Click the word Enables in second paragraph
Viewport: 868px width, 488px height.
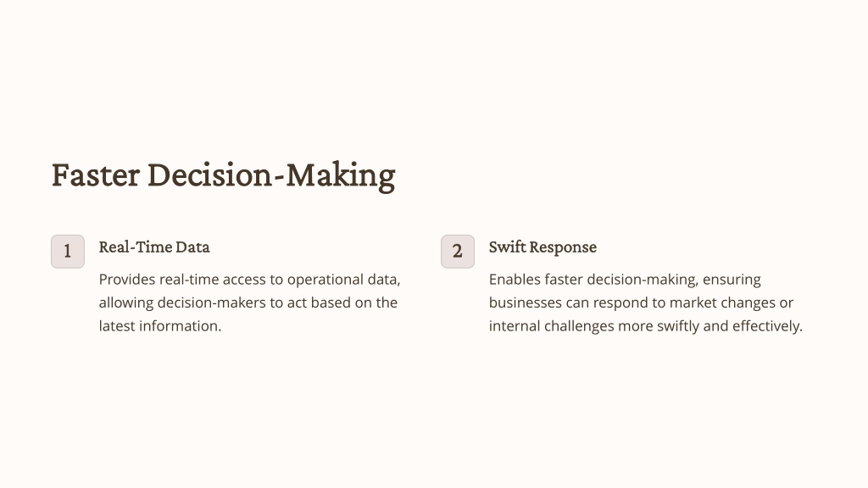tap(515, 280)
